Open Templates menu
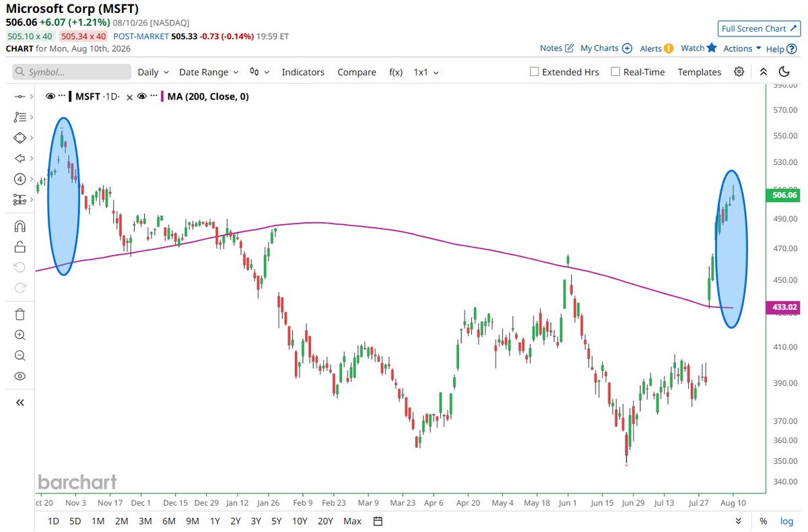The image size is (808, 532). pyautogui.click(x=699, y=72)
